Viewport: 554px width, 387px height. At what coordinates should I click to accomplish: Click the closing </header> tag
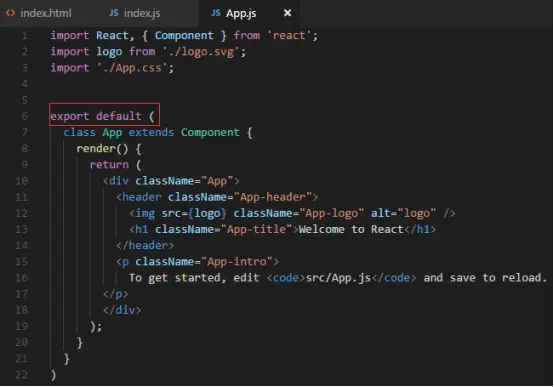point(145,246)
